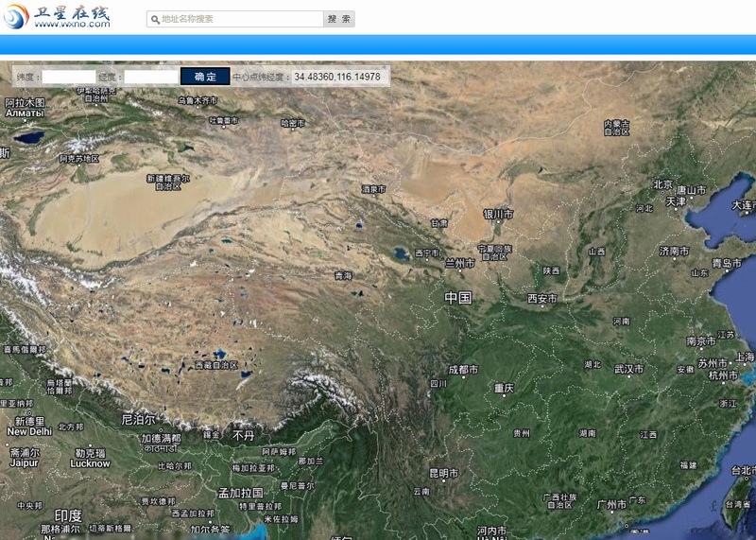This screenshot has height=540, width=756.
Task: Click the 经度 longitude input box
Action: [x=150, y=77]
